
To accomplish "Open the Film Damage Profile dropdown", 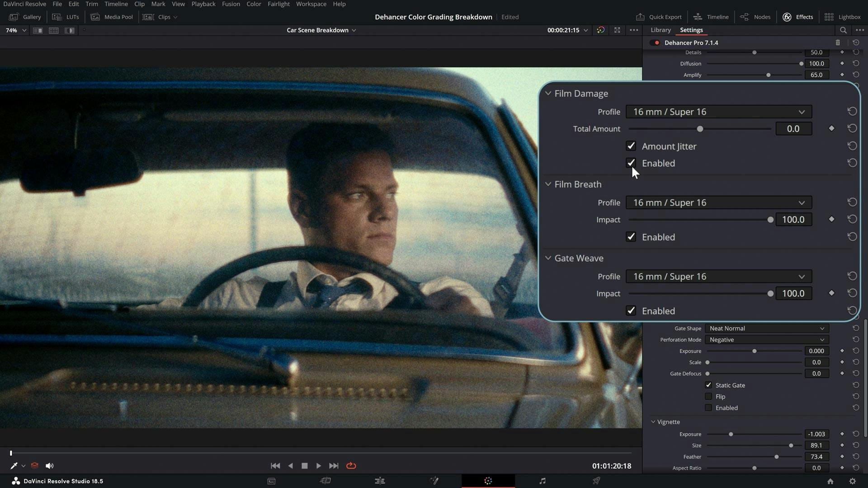I will click(718, 112).
